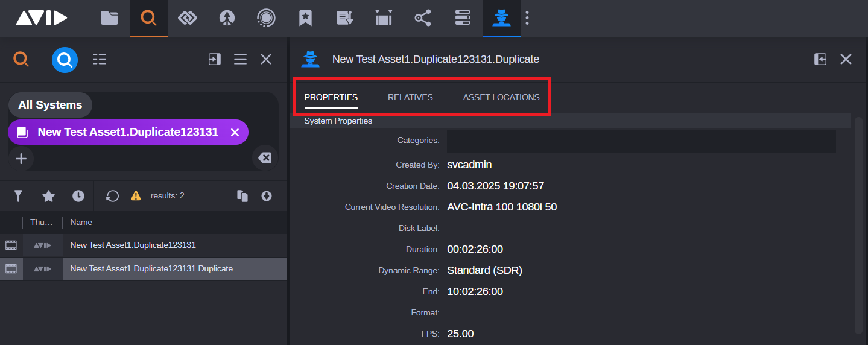Open the bookmark star app icon
Image resolution: width=868 pixels, height=345 pixels.
point(305,18)
